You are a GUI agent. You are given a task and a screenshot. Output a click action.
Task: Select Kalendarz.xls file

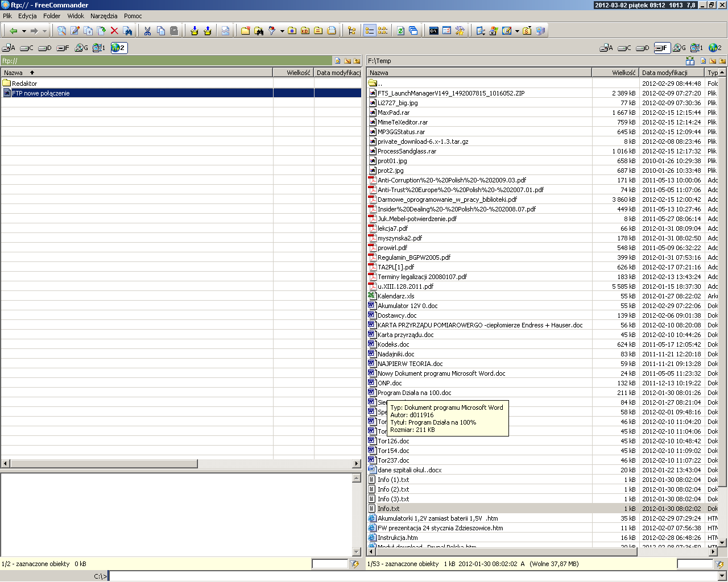[x=396, y=296]
